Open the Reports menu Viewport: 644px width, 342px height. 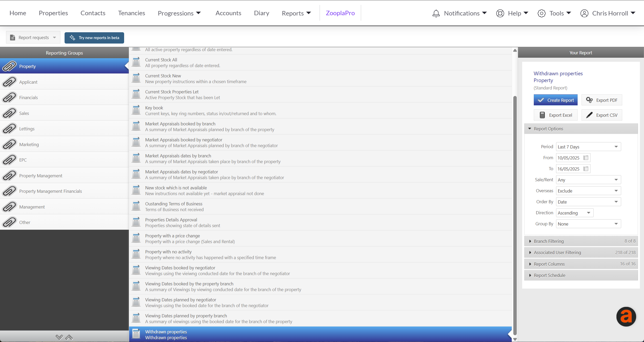click(x=296, y=13)
